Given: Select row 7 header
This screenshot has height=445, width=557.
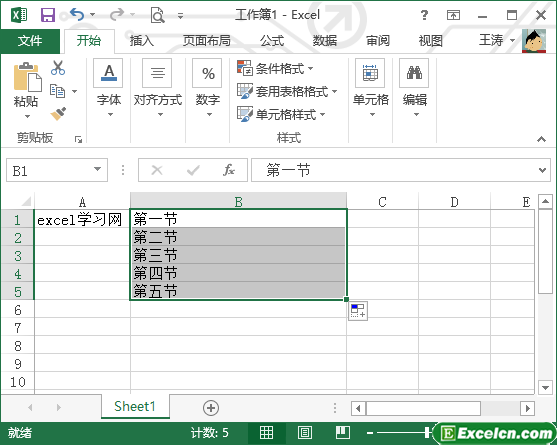Looking at the screenshot, I should click(x=17, y=327).
